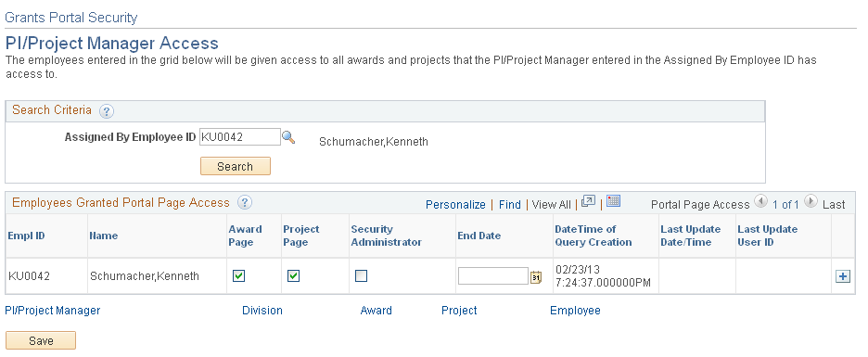Click the End Date input field
The height and width of the screenshot is (357, 868).
(493, 276)
